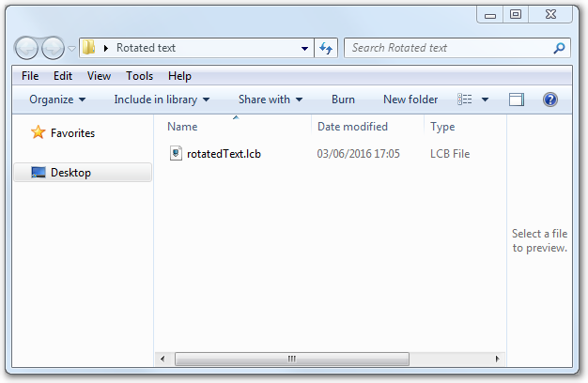Expand the Organize dropdown menu
This screenshot has height=383, width=588.
(x=57, y=100)
